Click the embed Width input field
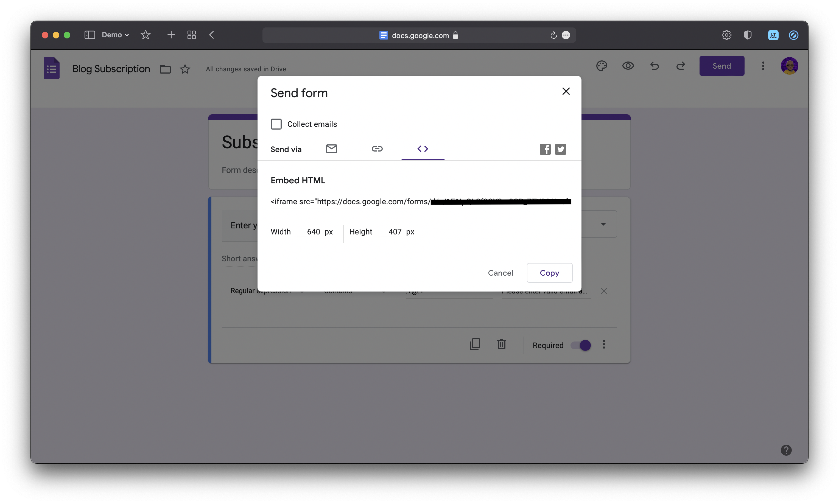The height and width of the screenshot is (504, 839). 309,232
